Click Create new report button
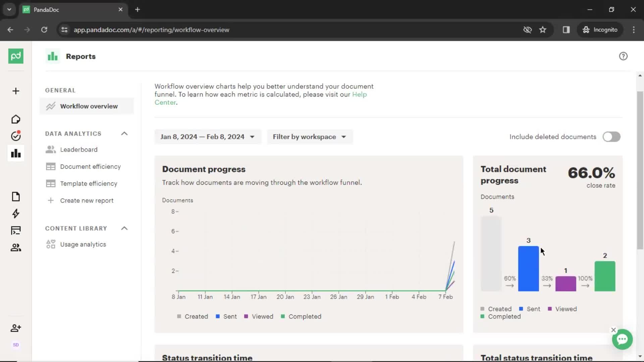 coord(87,200)
